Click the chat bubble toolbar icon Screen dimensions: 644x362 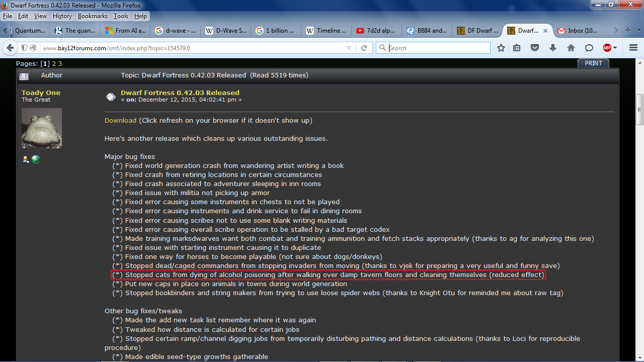[589, 48]
